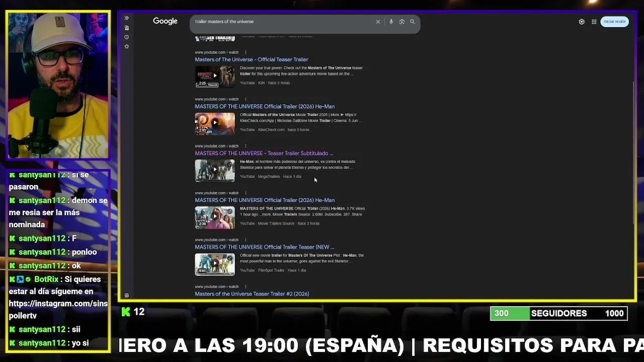Viewport: 644px width, 362px height.
Task: Click chat message 'yo si'
Action: coord(80,343)
